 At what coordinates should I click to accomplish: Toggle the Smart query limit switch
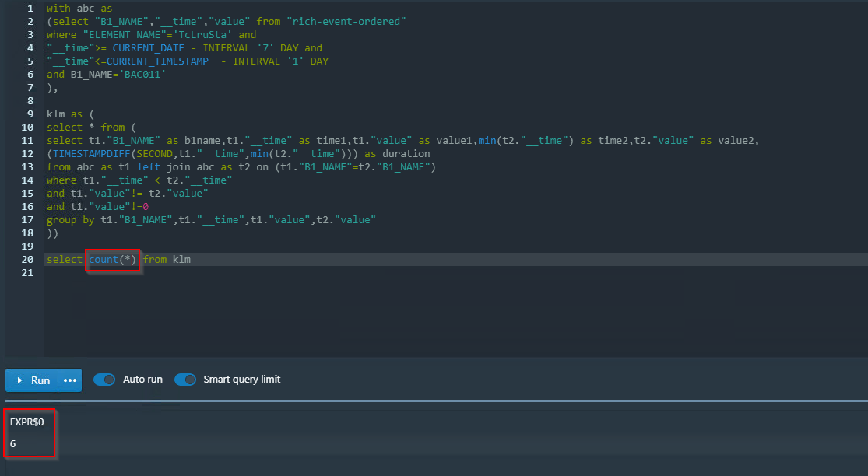pyautogui.click(x=185, y=380)
